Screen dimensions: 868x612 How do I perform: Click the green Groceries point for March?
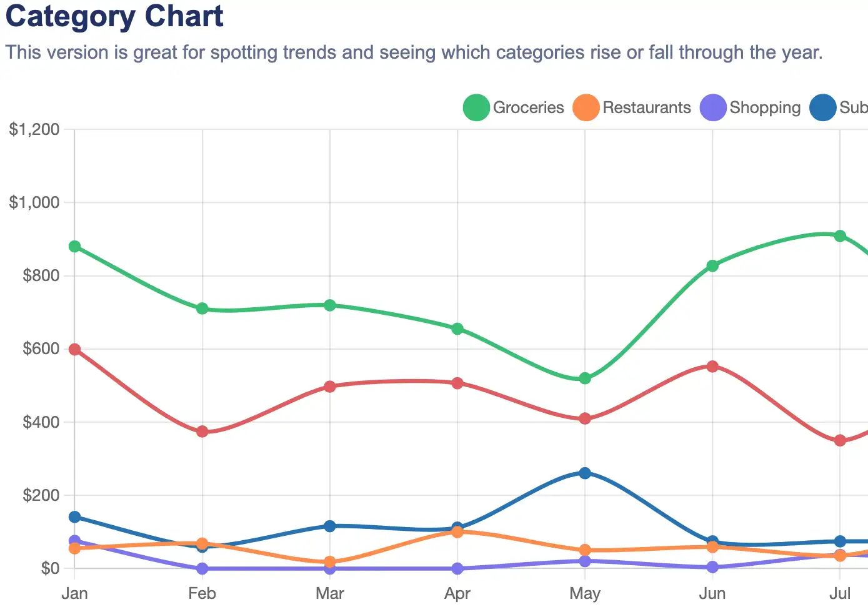(x=330, y=305)
